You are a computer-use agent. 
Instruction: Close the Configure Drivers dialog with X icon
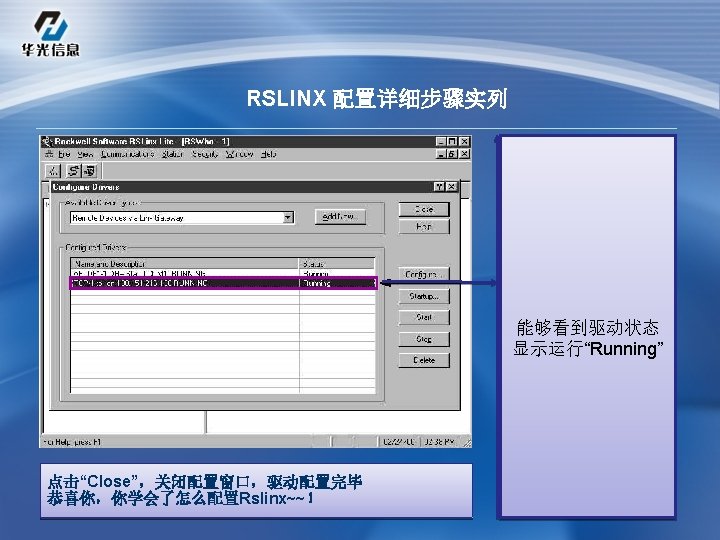tap(452, 186)
